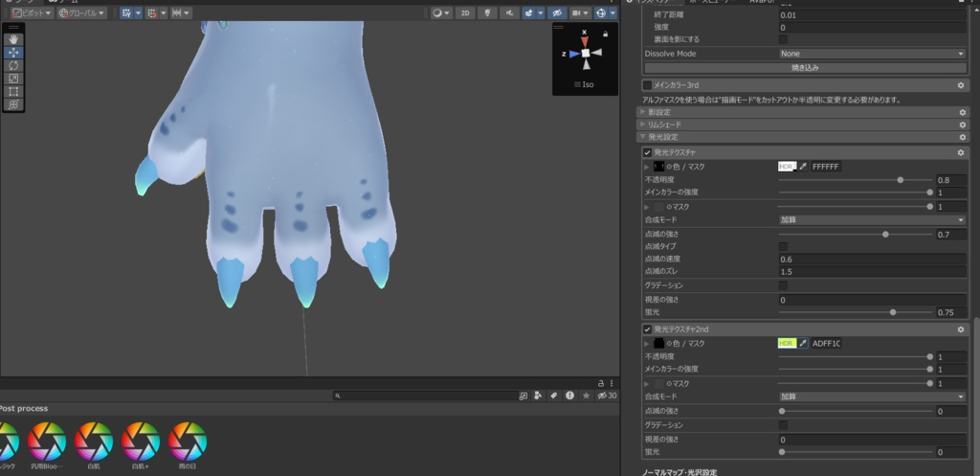
Task: Disable the 発光テクスチャ checkbox
Action: pos(648,152)
